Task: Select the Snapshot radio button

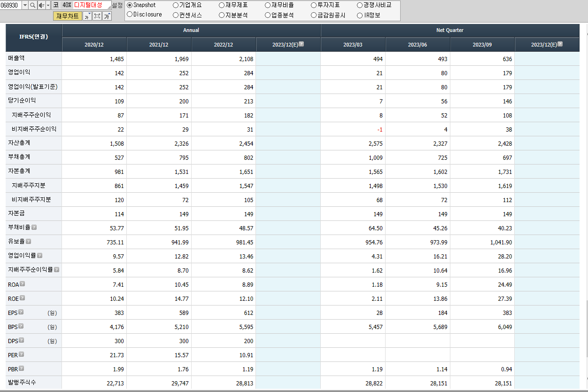Action: point(130,5)
